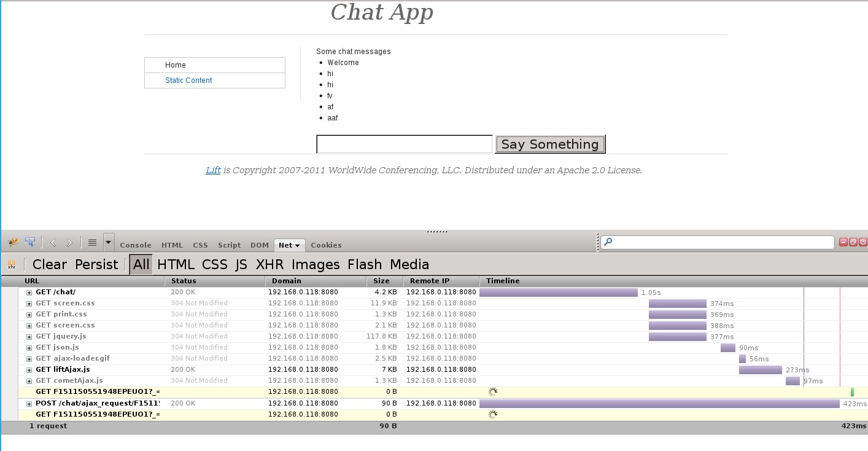Open the Cookies tab

pyautogui.click(x=326, y=245)
